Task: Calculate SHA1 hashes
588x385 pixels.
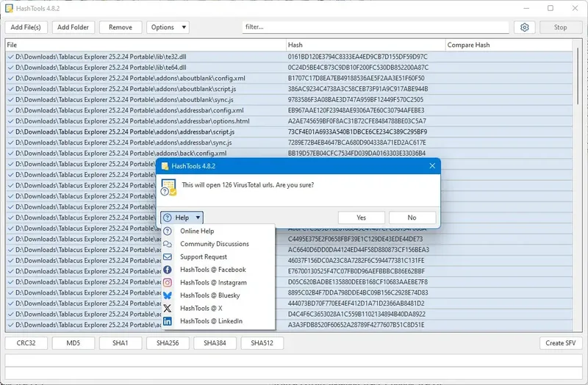Action: pos(121,343)
